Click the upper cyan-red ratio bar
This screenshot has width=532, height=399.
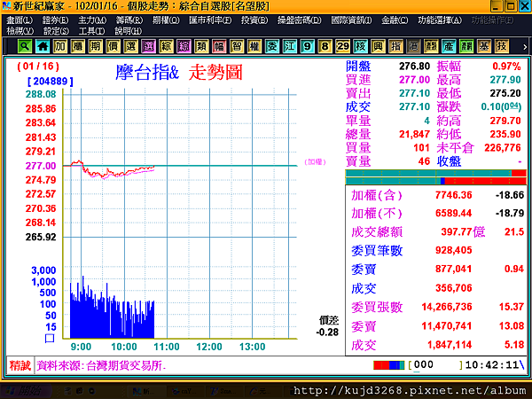tap(436, 174)
